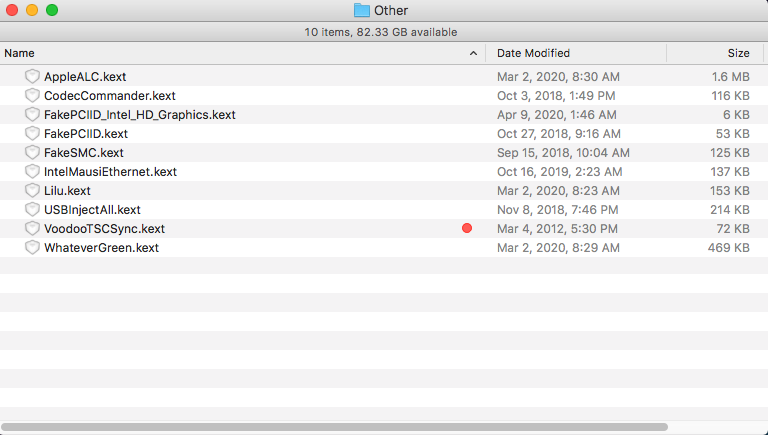Click the date Mar 2, 2020, 8:30 AM
The image size is (768, 435).
click(558, 76)
